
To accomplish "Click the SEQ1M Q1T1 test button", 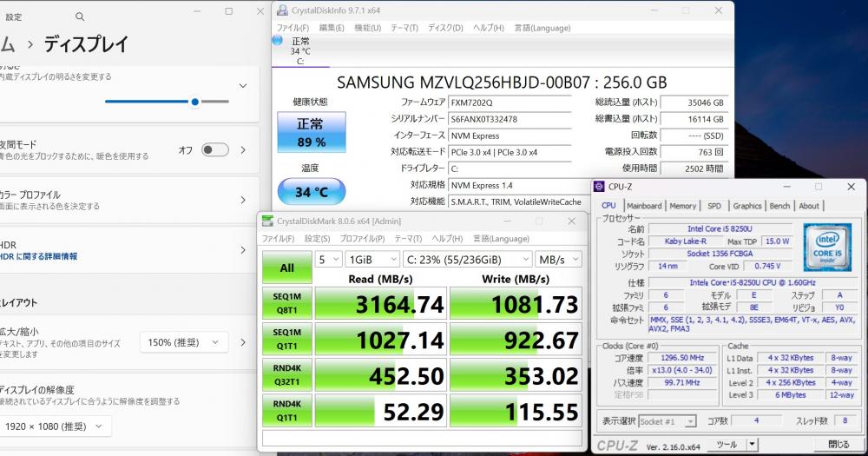I will (x=286, y=339).
